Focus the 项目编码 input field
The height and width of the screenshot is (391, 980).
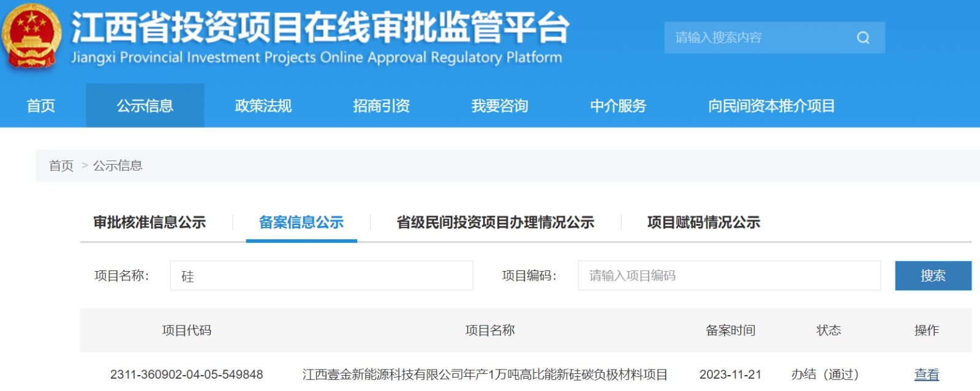pos(729,276)
